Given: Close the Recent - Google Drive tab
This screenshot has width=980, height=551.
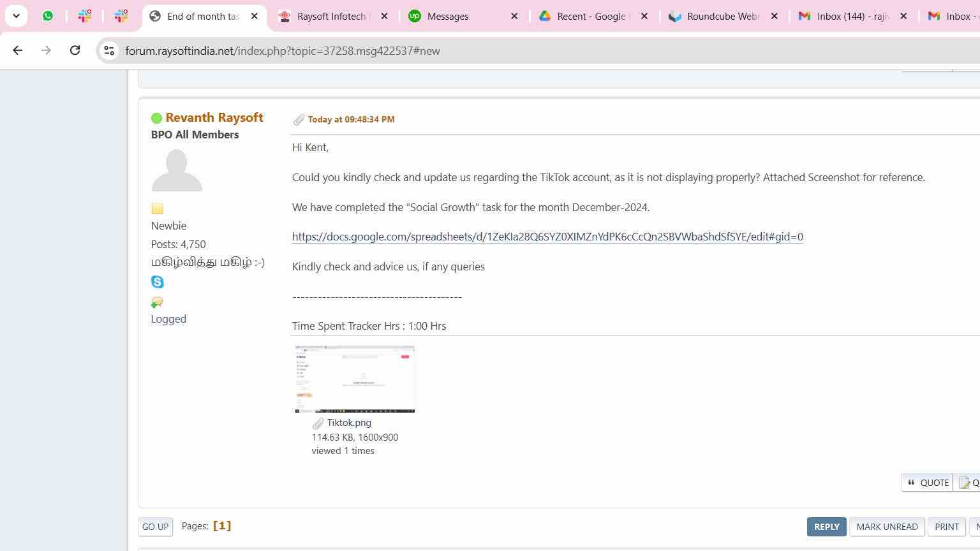Looking at the screenshot, I should [x=644, y=17].
